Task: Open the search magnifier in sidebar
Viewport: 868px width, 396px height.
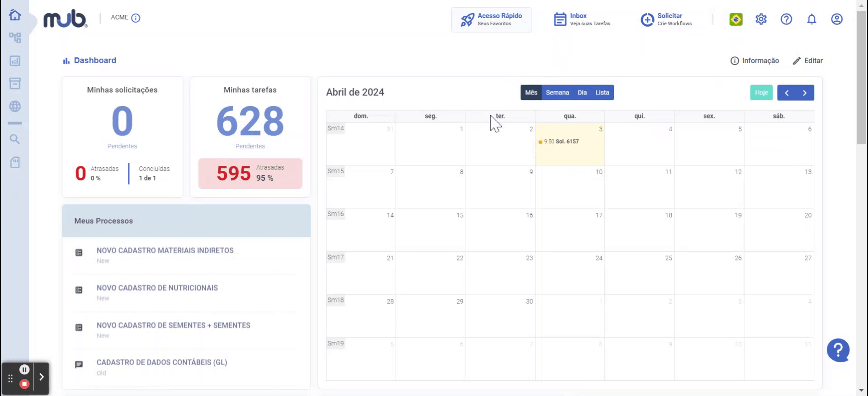Action: [x=15, y=139]
